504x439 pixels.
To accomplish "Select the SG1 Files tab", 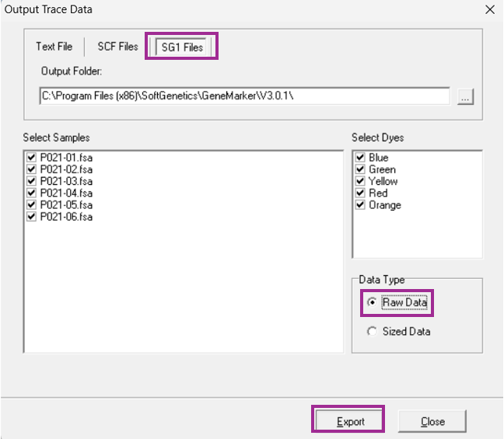I will point(182,47).
